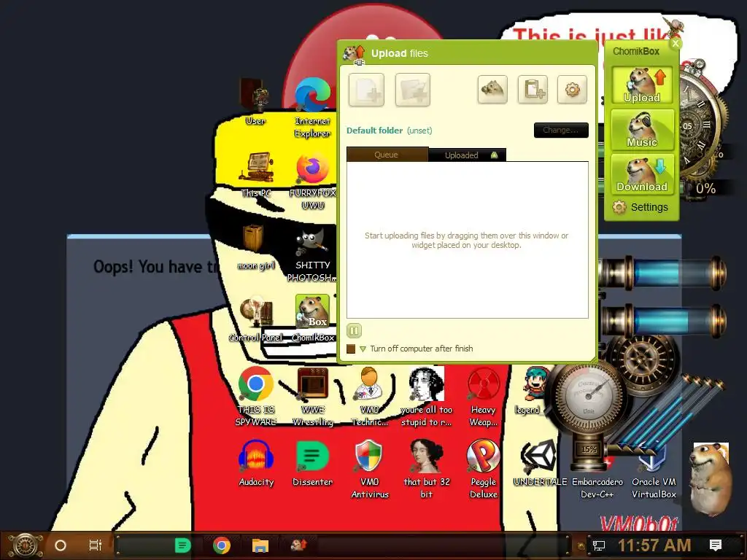The image size is (747, 560).
Task: Open SHITTY PHOTOSH... GIMP icon
Action: tap(312, 253)
